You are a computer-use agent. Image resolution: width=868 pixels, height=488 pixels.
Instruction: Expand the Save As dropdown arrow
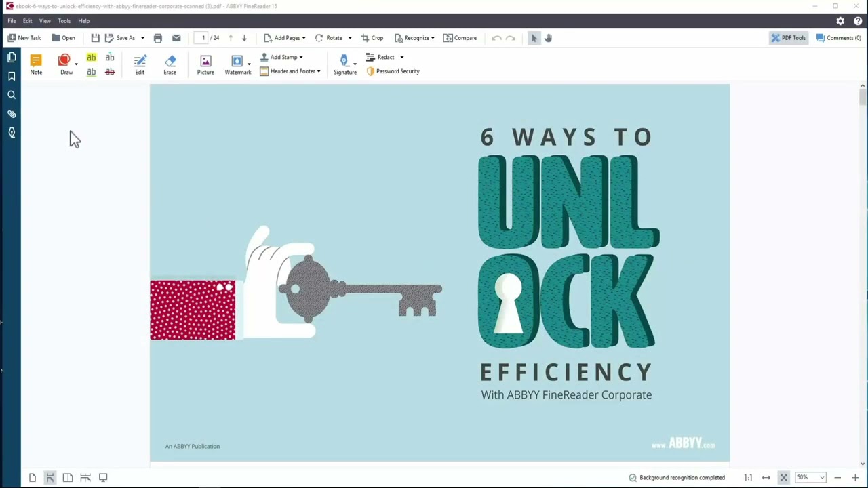(142, 38)
